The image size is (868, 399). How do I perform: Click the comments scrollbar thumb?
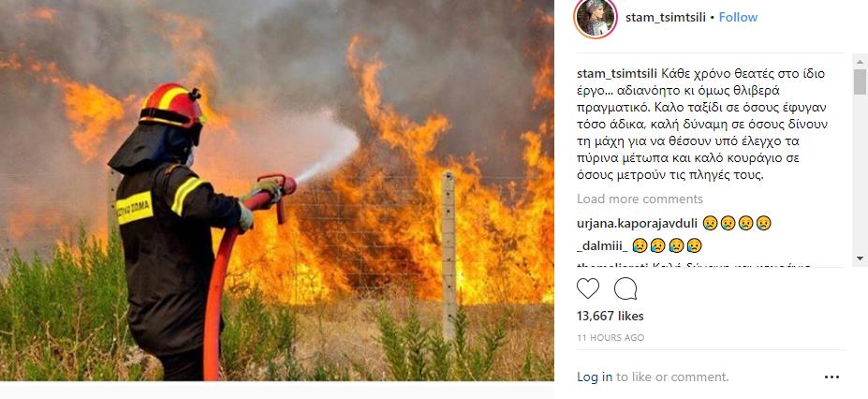860,81
